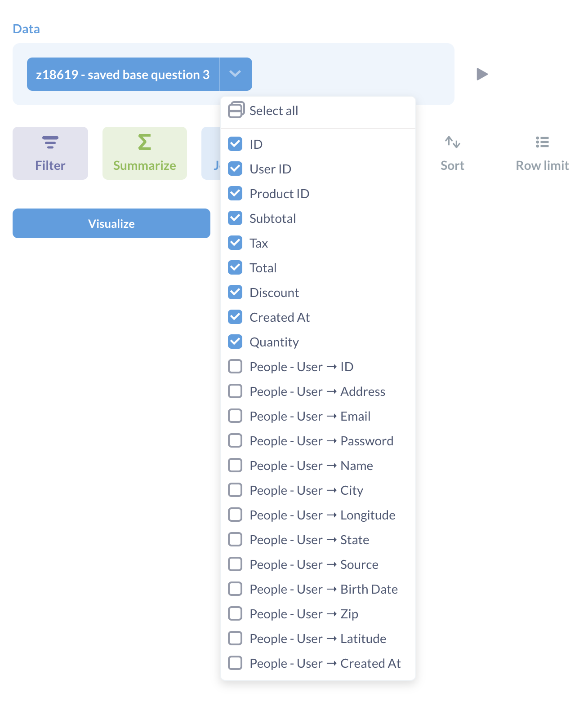Open the z18619 saved base question 3 selector
The image size is (588, 728).
pos(123,74)
